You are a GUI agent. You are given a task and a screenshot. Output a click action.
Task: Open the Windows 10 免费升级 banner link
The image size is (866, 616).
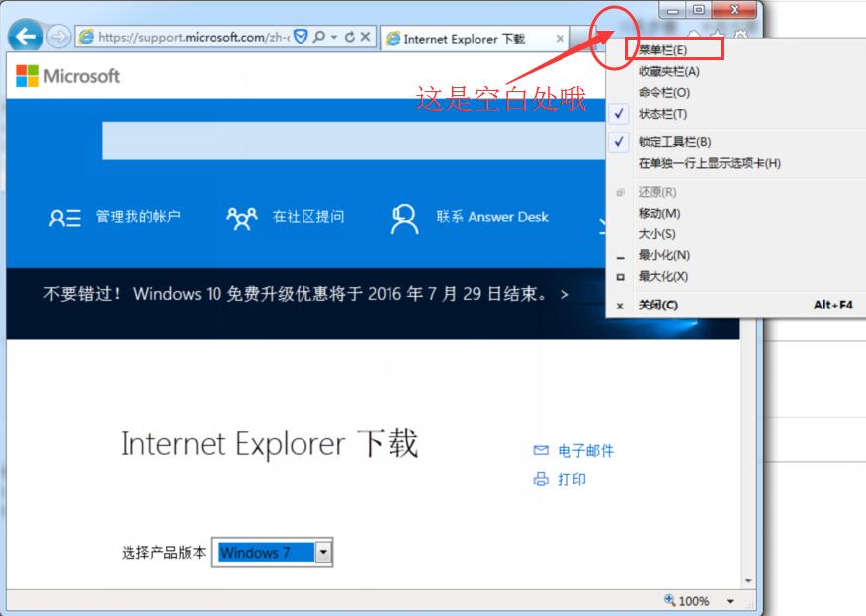tap(306, 294)
